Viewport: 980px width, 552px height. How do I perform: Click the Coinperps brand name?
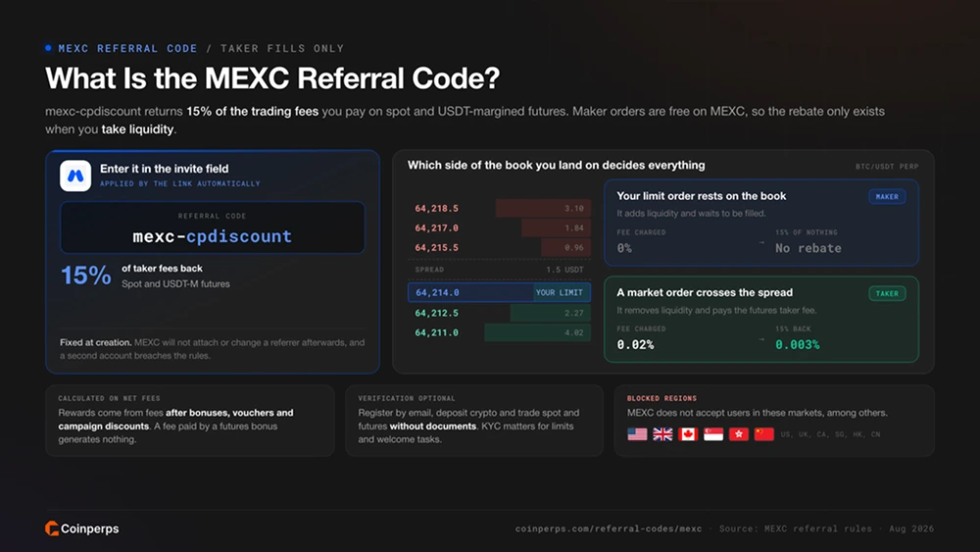click(x=90, y=528)
